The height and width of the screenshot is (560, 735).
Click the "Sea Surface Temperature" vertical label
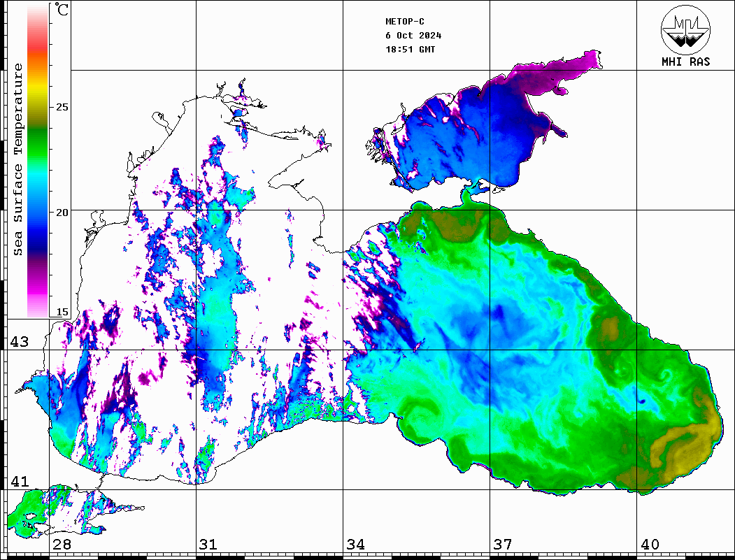click(17, 160)
